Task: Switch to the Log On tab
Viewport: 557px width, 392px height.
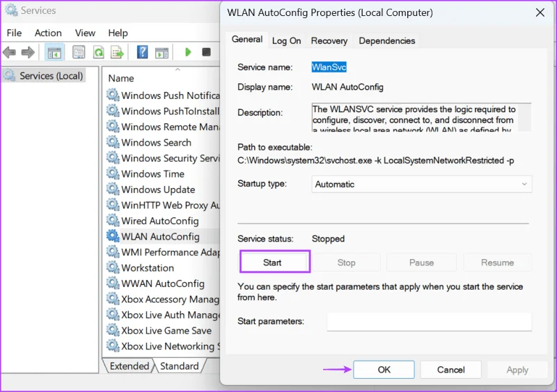Action: click(x=286, y=41)
